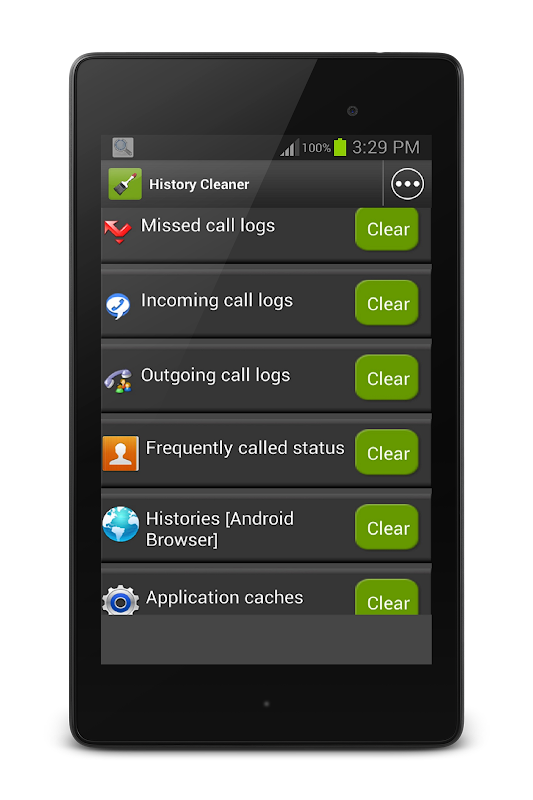
Task: Select the Incoming call logs label
Action: (217, 301)
